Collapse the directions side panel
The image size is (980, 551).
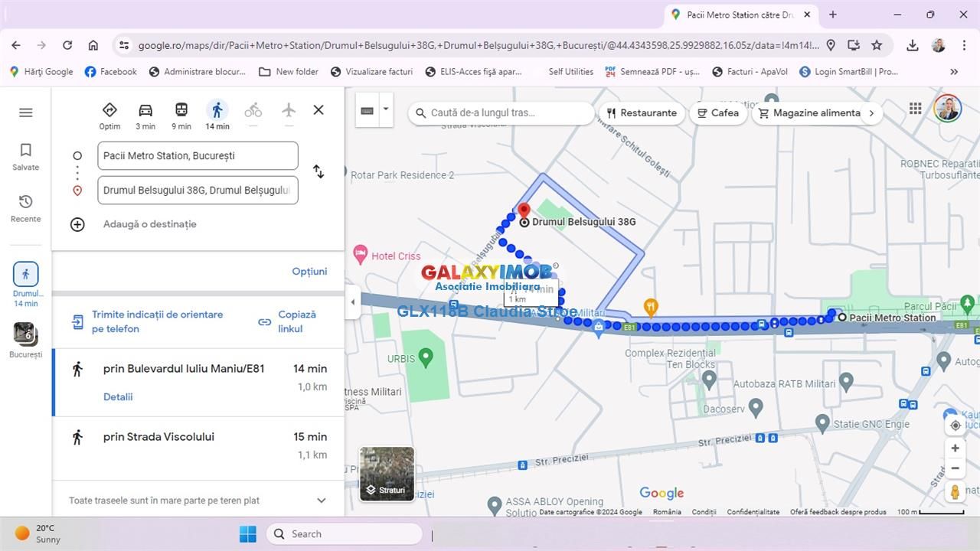coord(353,302)
